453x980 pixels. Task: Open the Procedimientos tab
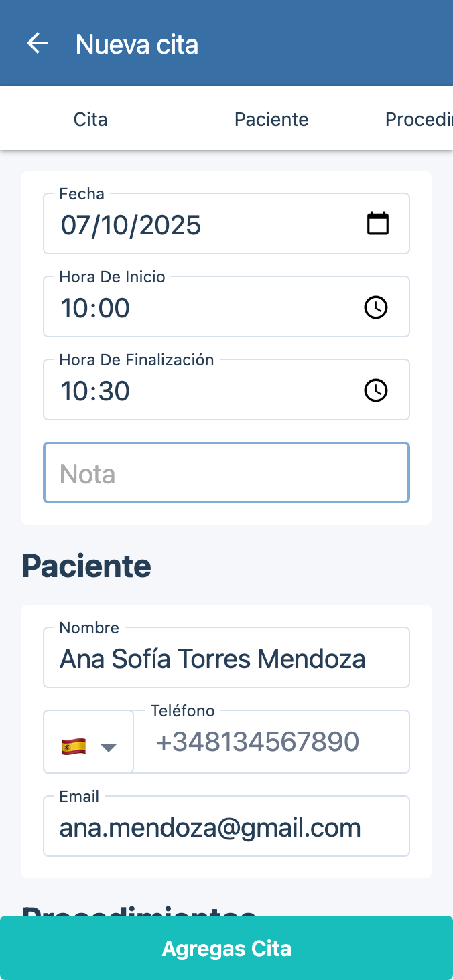(418, 120)
